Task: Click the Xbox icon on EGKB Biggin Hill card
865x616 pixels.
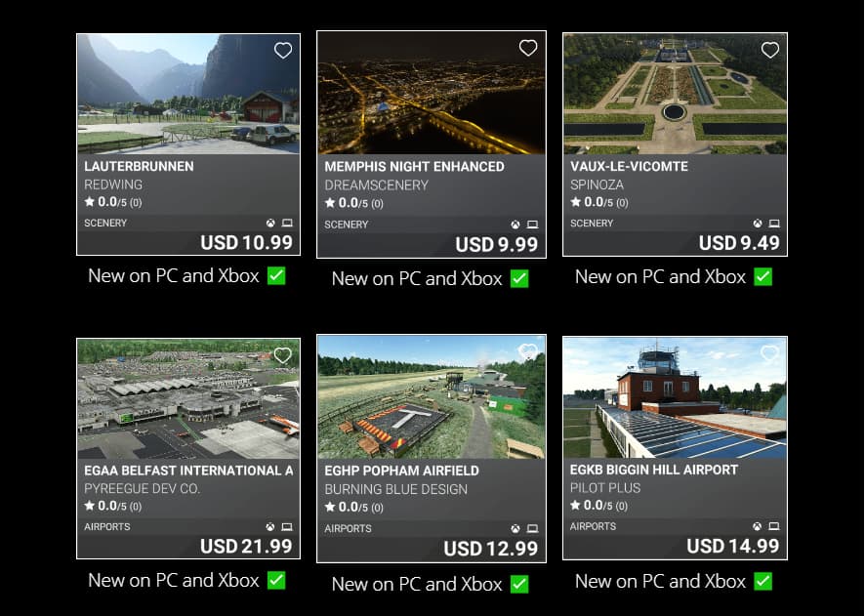Action: coord(758,526)
